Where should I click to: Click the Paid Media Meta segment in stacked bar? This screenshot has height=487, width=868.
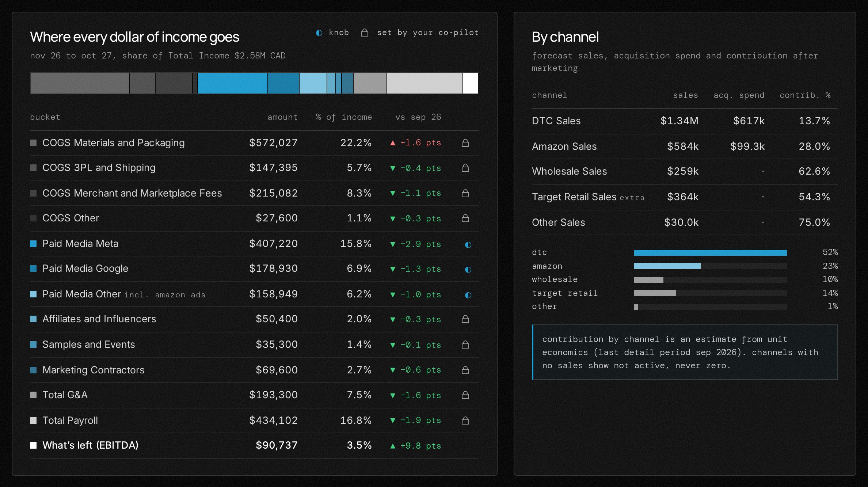[x=232, y=83]
